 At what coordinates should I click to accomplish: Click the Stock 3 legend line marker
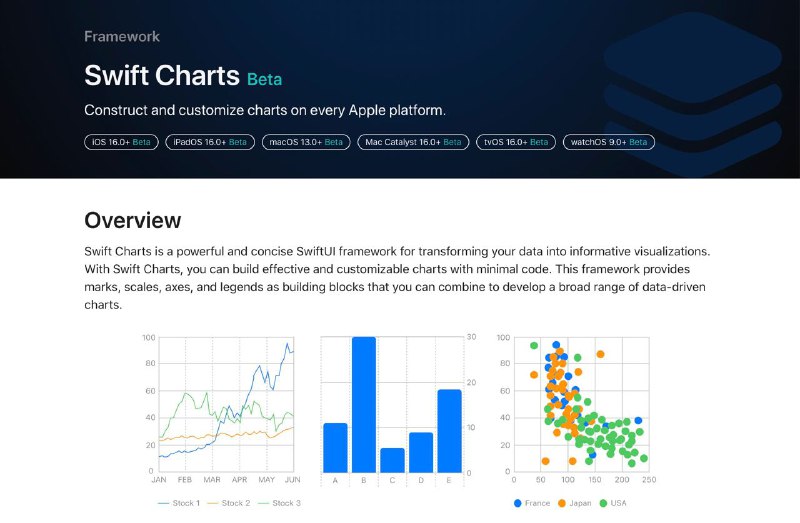263,503
